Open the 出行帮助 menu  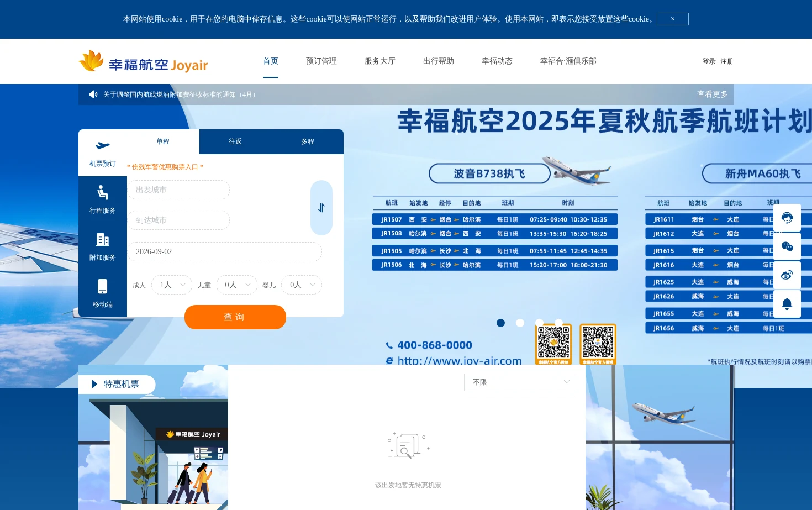pos(439,61)
